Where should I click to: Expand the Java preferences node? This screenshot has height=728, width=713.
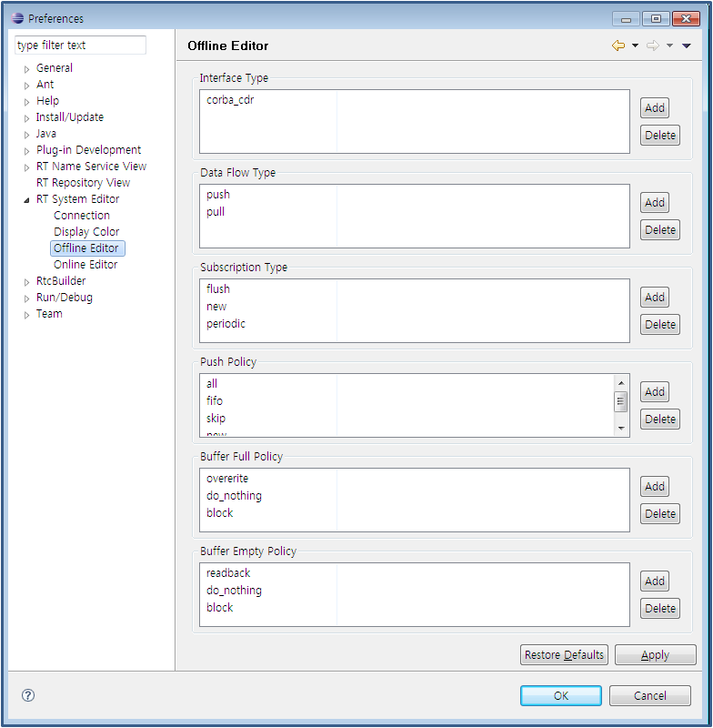tap(27, 135)
